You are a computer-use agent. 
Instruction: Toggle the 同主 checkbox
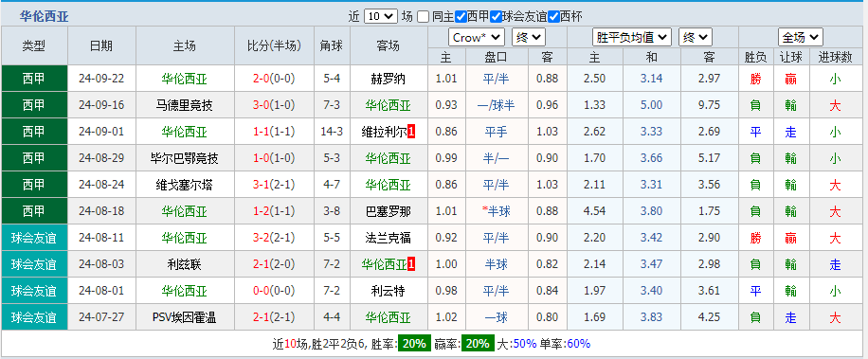point(423,17)
